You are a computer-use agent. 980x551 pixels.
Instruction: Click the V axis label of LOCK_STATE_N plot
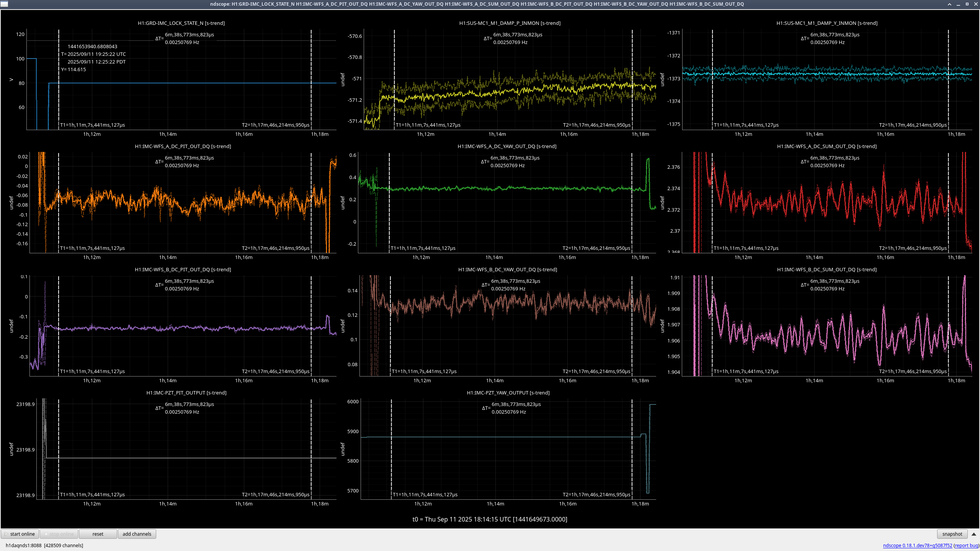[11, 80]
